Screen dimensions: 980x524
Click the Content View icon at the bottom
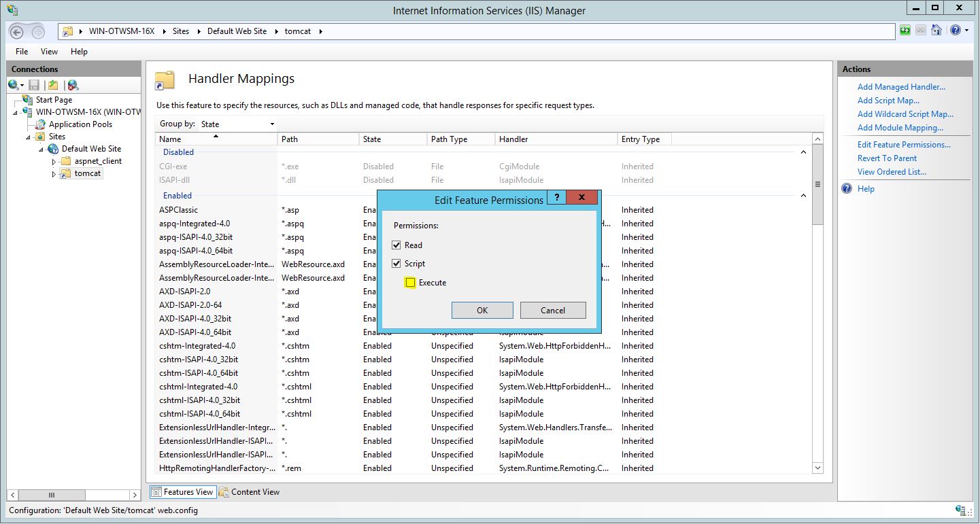click(x=224, y=492)
